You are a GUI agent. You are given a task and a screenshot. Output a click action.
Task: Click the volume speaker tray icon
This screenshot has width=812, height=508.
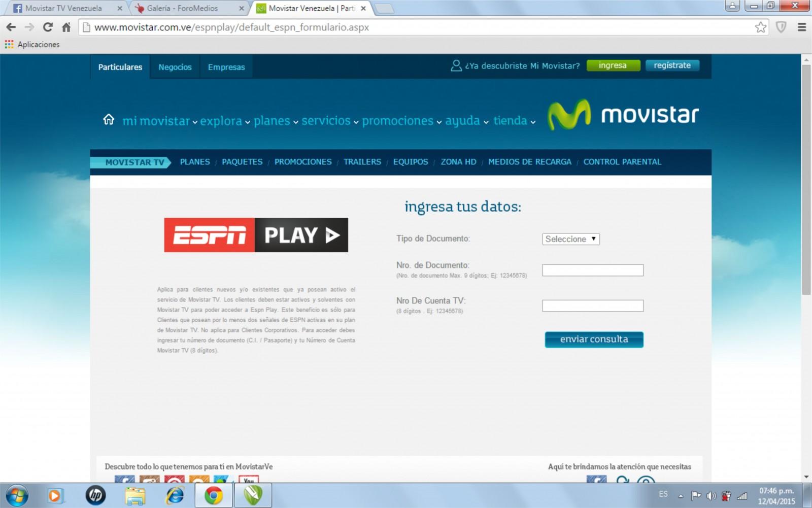point(711,496)
